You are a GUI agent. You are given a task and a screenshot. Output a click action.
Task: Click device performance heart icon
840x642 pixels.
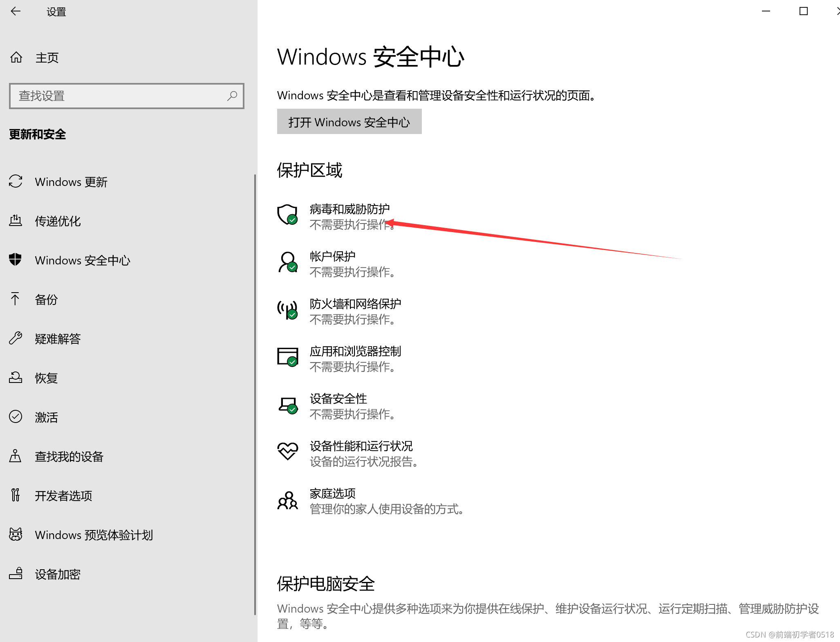click(x=287, y=451)
